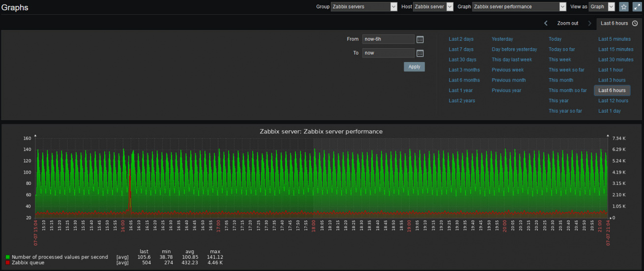Choose Last 3 months range
This screenshot has height=271, width=644.
(x=464, y=70)
